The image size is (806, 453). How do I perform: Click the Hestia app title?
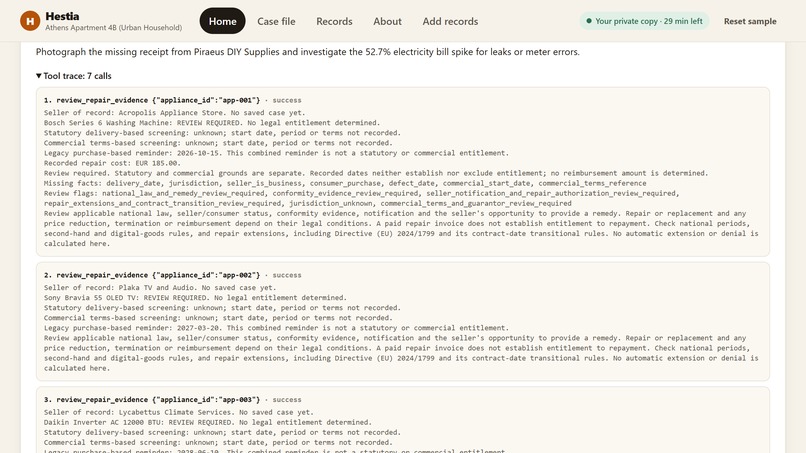click(x=62, y=16)
